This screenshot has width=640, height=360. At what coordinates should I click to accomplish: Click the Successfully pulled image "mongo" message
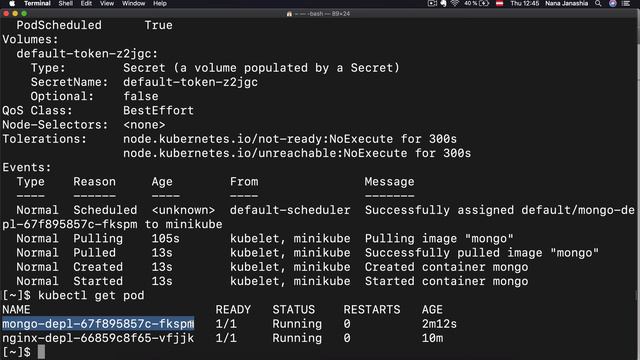pyautogui.click(x=482, y=253)
